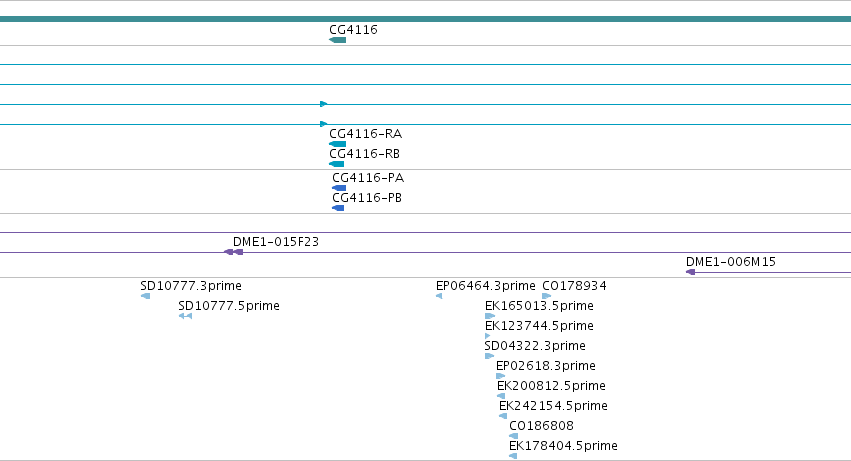Click the SD10777.3prime label
851x461 pixels.
click(191, 286)
